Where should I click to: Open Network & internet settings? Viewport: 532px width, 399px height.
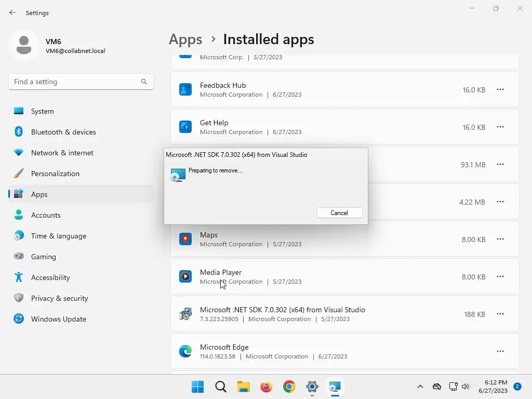[x=81, y=153]
